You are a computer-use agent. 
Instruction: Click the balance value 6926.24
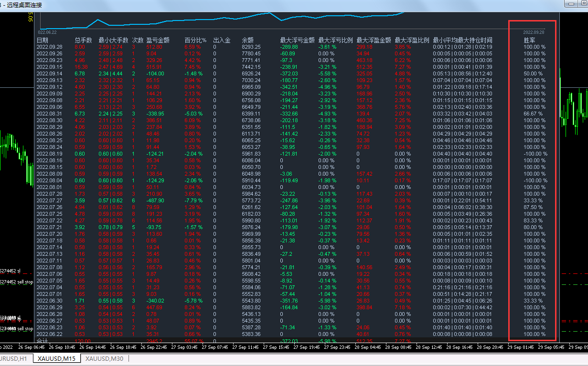(x=251, y=73)
